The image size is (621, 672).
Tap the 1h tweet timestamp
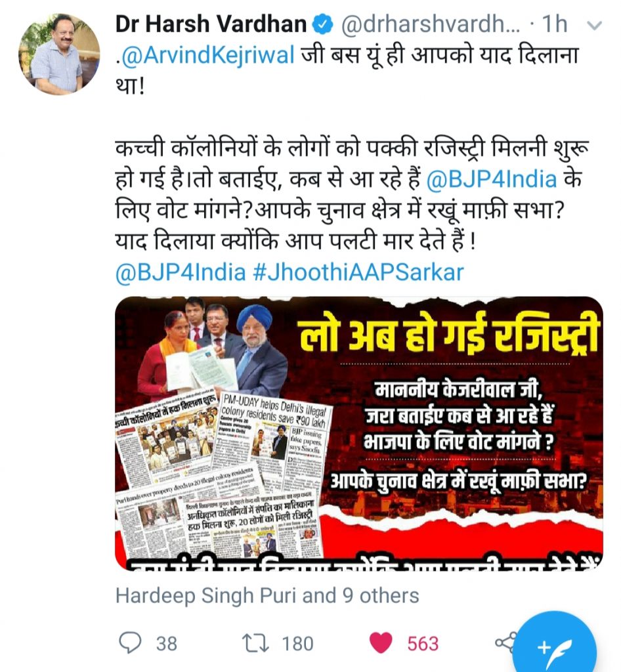click(555, 24)
